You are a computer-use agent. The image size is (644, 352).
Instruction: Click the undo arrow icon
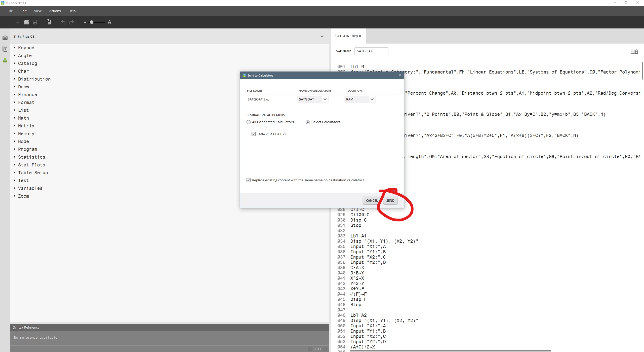point(63,22)
